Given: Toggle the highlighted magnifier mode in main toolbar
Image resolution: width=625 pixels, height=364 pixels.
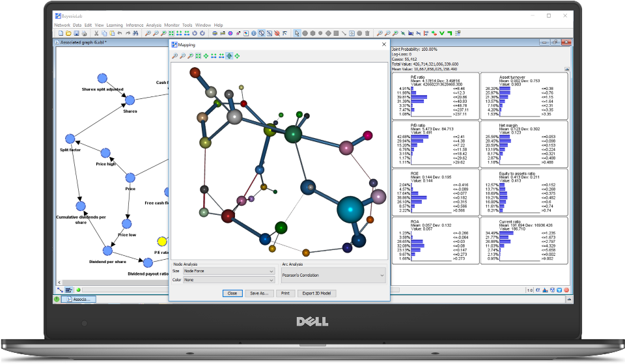Looking at the screenshot, I should click(261, 33).
